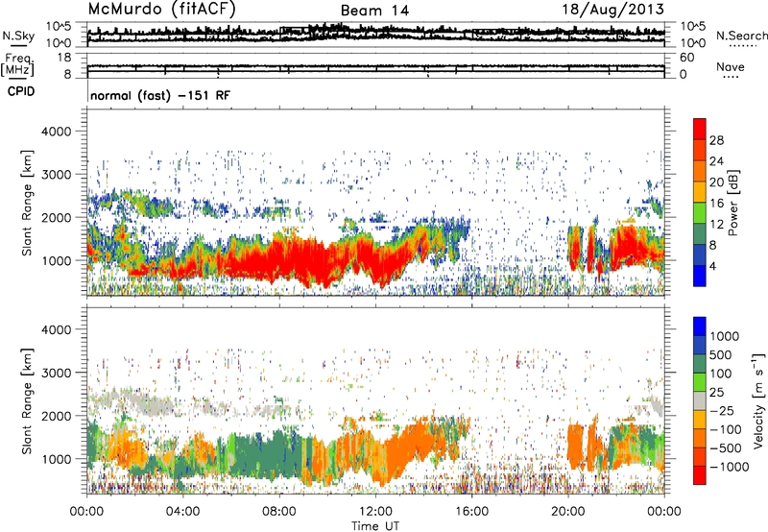Click the "-25" label on Velocity colorbar
This screenshot has height=532, width=768.
pyautogui.click(x=722, y=411)
